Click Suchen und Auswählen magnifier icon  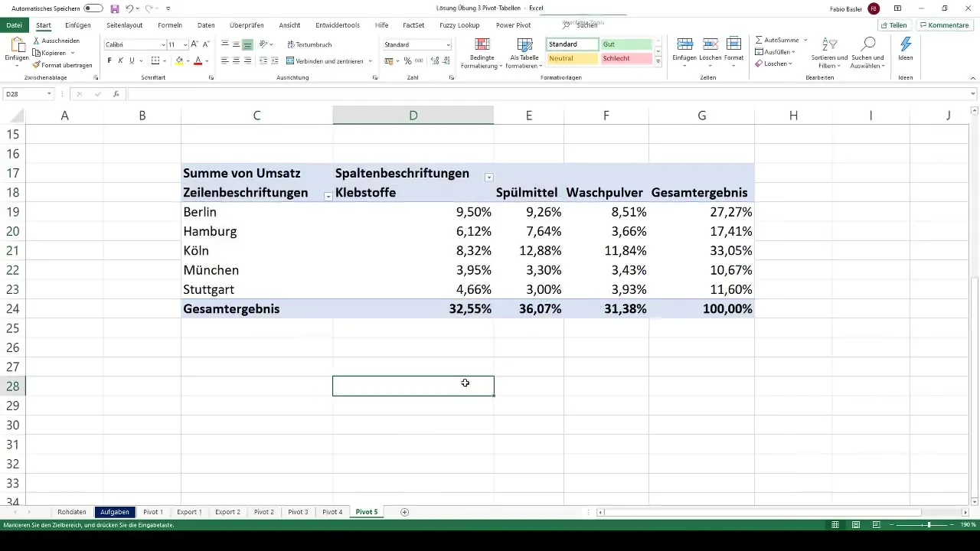pos(867,44)
